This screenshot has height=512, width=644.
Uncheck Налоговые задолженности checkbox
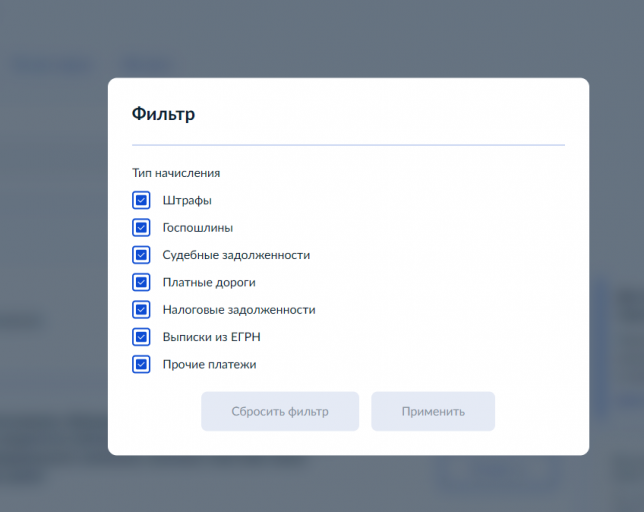(141, 310)
